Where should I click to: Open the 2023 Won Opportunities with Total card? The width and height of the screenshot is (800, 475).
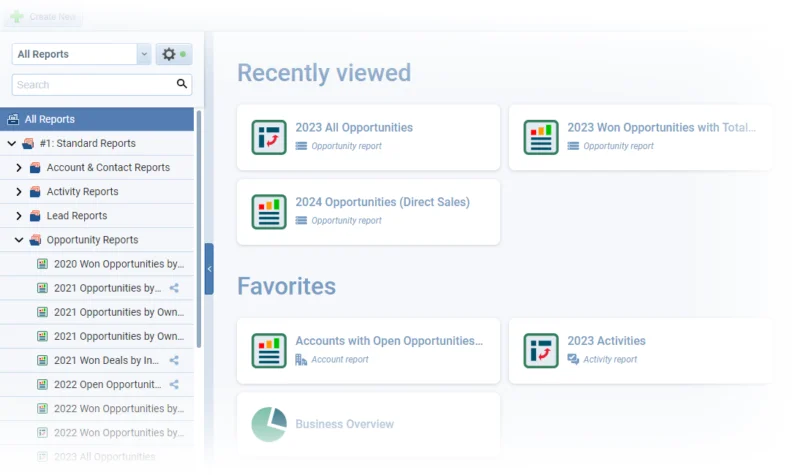pyautogui.click(x=640, y=137)
